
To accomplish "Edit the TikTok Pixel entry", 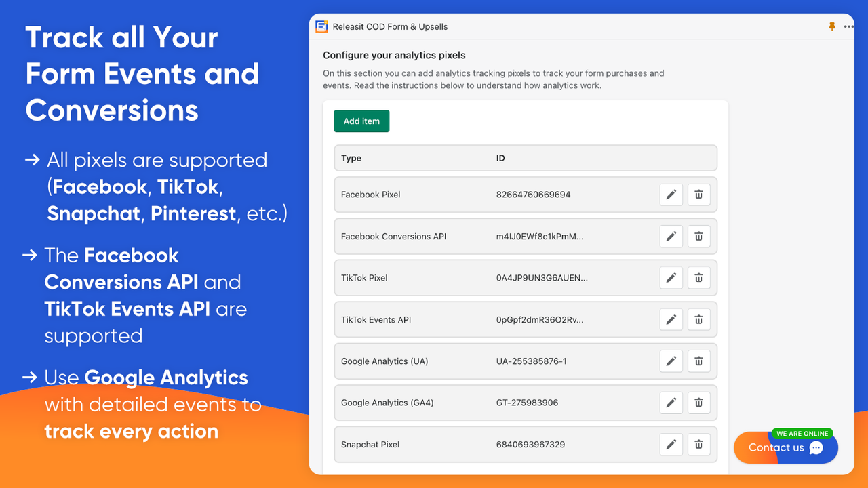I will [671, 278].
